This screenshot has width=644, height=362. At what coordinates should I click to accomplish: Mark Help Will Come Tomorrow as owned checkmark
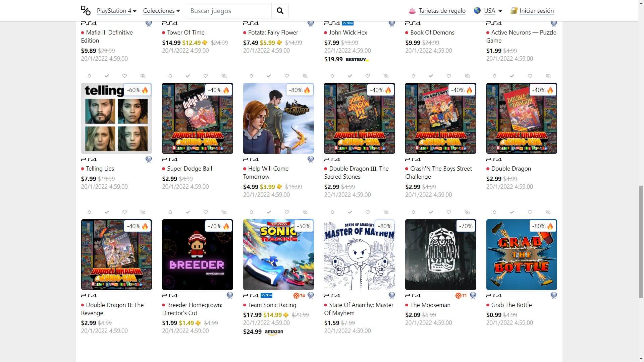(269, 76)
